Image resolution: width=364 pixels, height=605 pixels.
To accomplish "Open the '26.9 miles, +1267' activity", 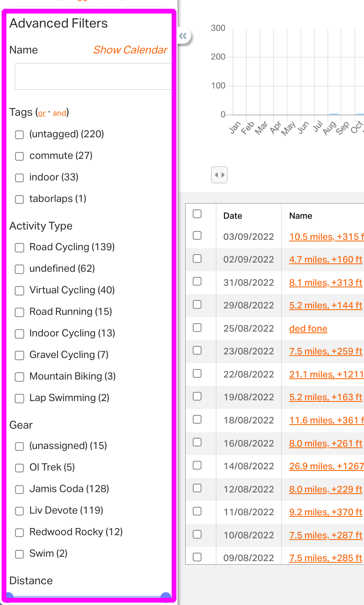I will coord(326,466).
